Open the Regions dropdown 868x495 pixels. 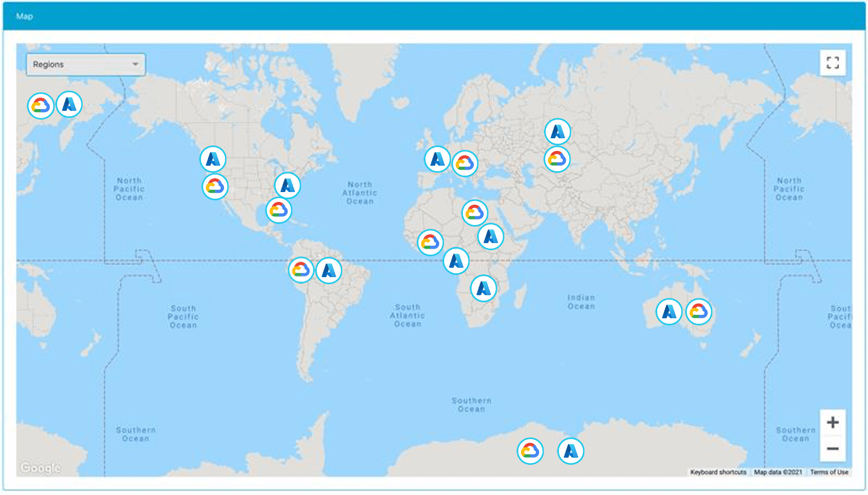[x=86, y=64]
